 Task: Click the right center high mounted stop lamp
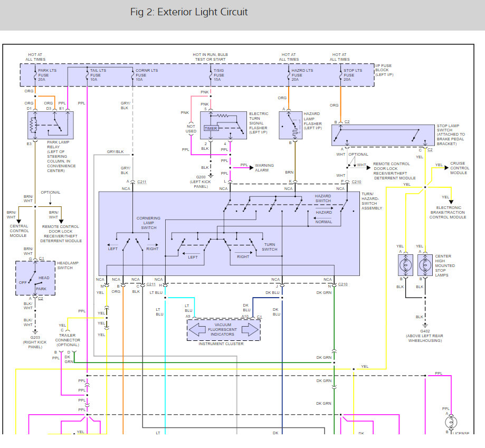tap(425, 265)
